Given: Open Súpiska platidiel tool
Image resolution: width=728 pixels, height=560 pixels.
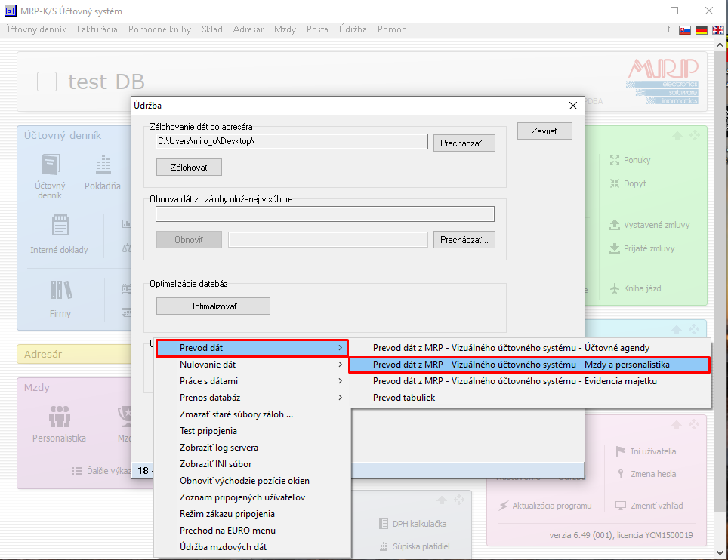Looking at the screenshot, I should click(x=415, y=546).
